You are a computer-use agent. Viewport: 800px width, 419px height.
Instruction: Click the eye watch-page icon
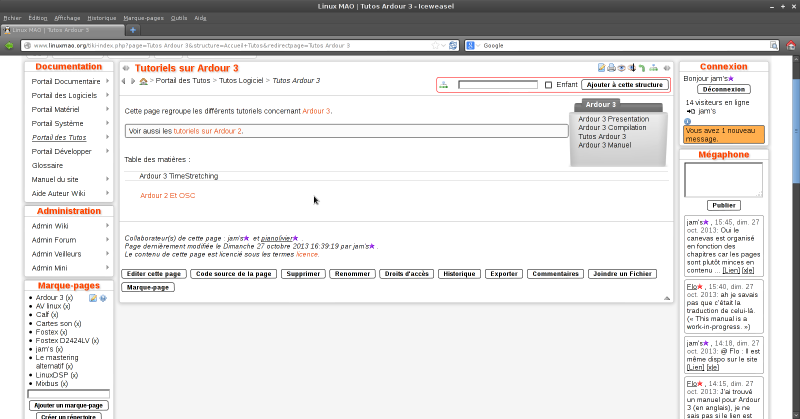coord(621,68)
